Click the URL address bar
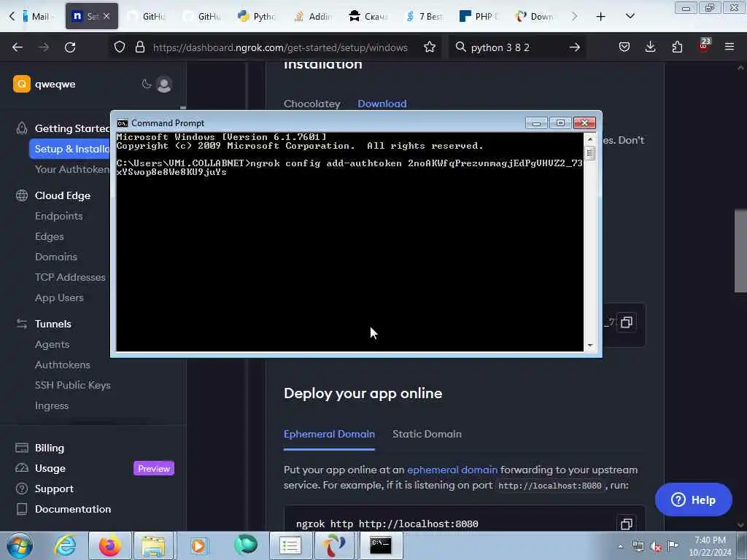 280,47
